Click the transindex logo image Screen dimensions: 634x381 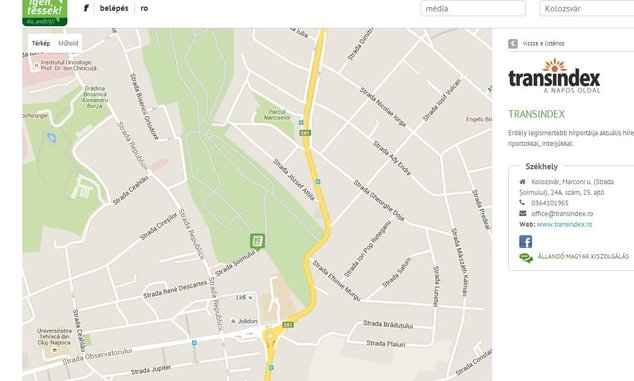point(554,76)
